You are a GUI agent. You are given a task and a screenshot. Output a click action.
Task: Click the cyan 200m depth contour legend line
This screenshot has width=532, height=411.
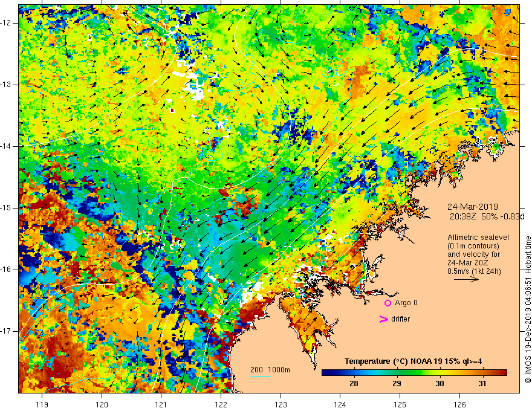point(260,376)
